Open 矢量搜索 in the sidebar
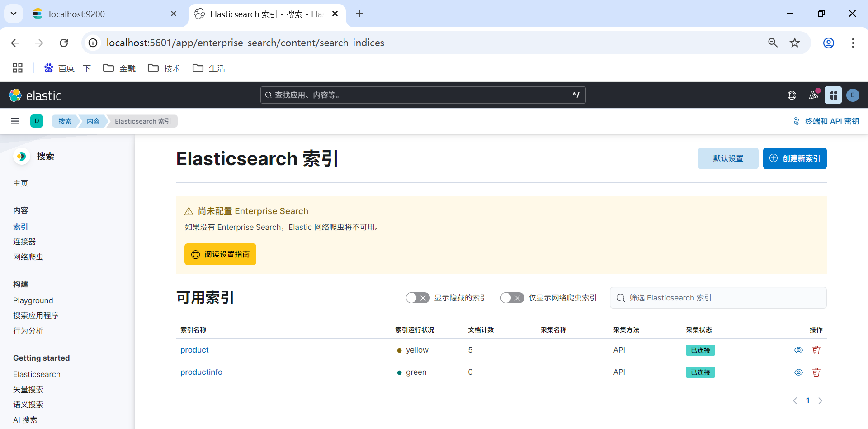The image size is (868, 429). [28, 390]
